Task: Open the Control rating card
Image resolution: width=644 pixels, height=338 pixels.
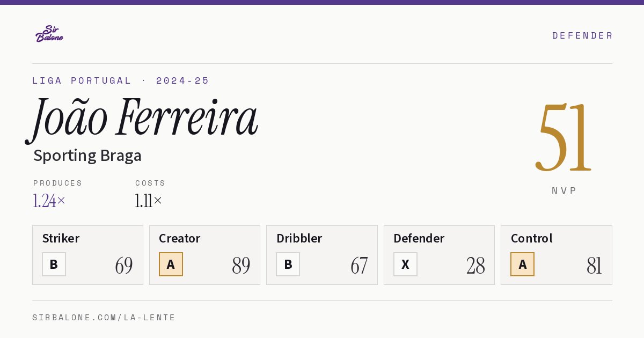Action: pos(556,255)
